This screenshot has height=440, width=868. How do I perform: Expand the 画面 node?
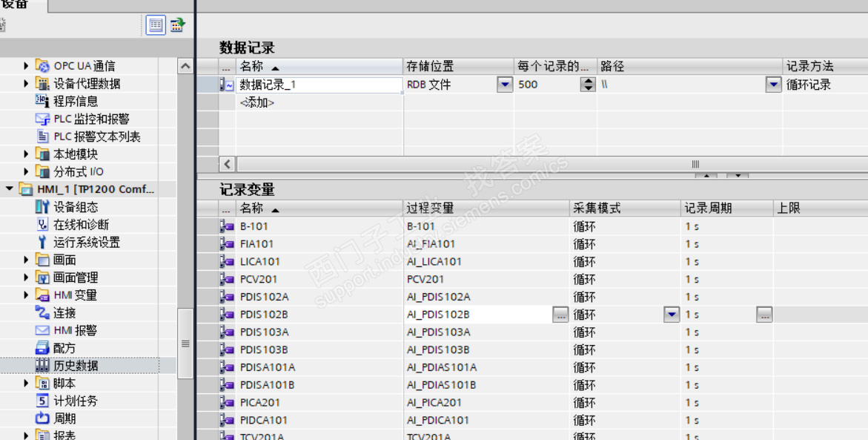point(26,260)
